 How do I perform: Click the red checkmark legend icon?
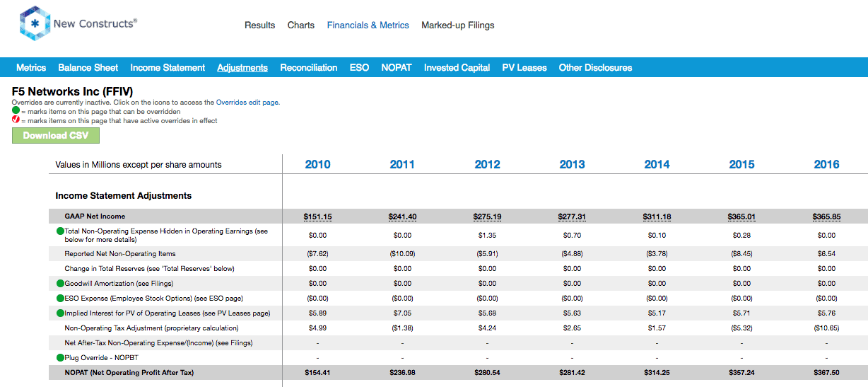coord(16,120)
